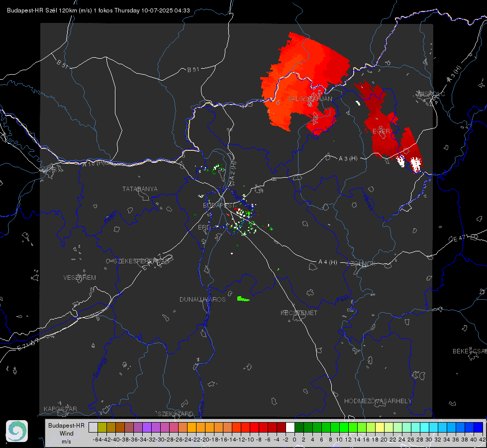This screenshot has height=448, width=487.
Task: Click the TATABANYA city label
Action: pyautogui.click(x=140, y=189)
